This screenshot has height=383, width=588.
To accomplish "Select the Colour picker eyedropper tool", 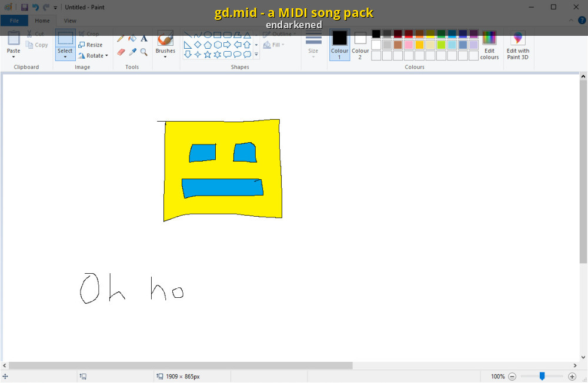I will [x=132, y=52].
